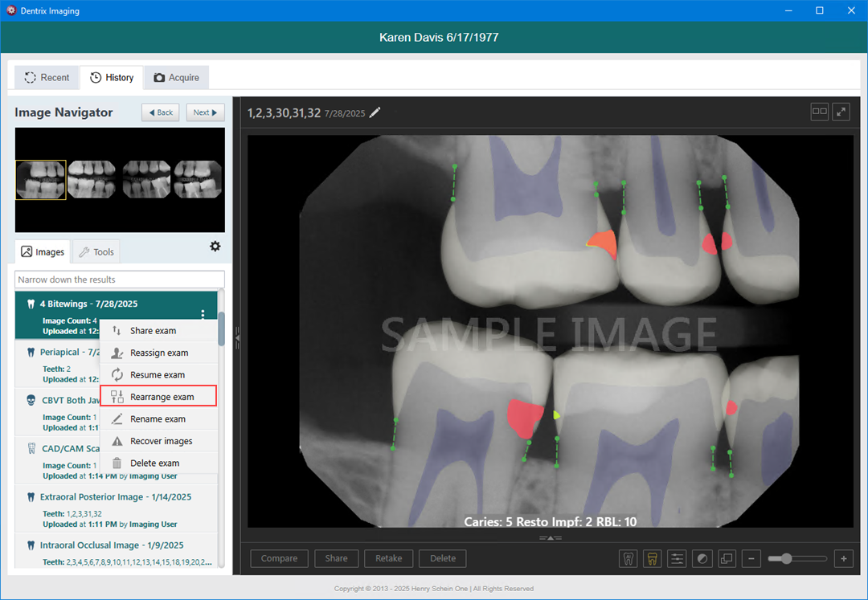Toggle the yellow tooth overlay icon
This screenshot has height=600, width=868.
pyautogui.click(x=653, y=558)
